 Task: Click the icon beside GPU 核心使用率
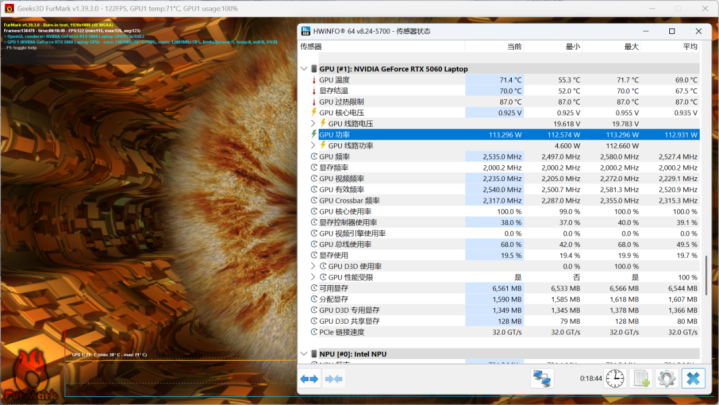pyautogui.click(x=314, y=211)
